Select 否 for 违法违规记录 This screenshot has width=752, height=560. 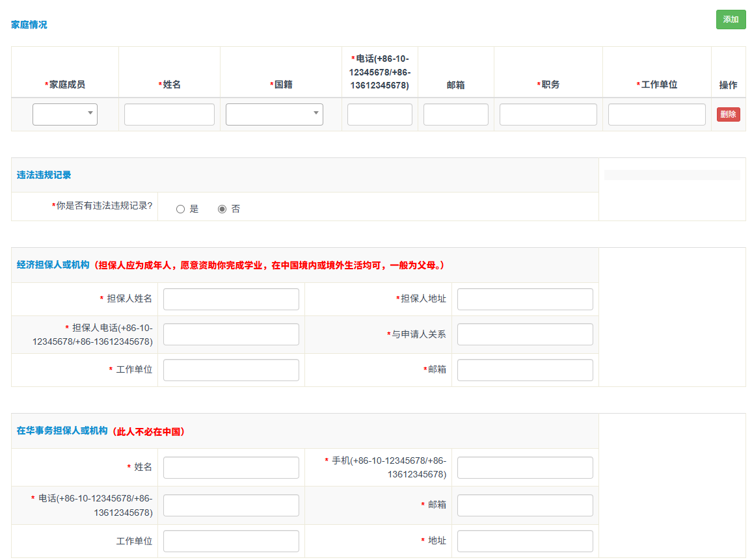click(x=222, y=209)
